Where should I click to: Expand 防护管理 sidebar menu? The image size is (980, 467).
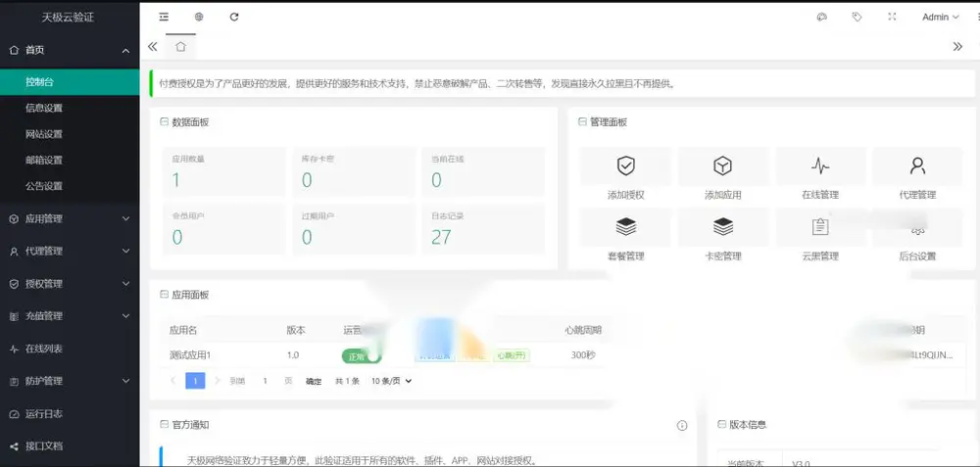click(70, 381)
